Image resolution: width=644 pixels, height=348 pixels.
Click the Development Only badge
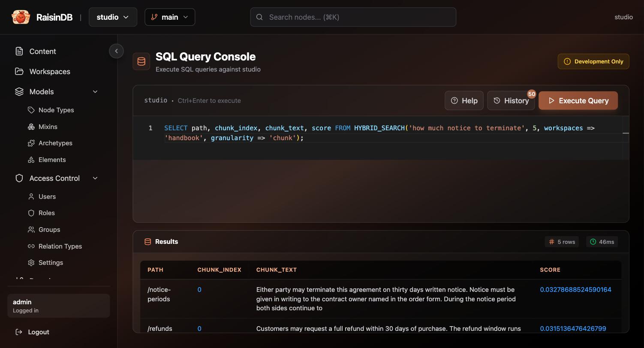(593, 61)
